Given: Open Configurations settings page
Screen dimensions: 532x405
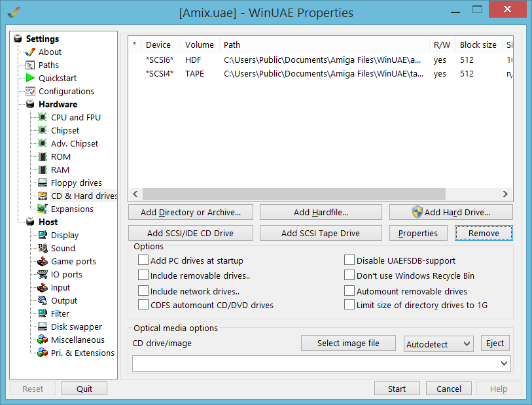Looking at the screenshot, I should 66,91.
